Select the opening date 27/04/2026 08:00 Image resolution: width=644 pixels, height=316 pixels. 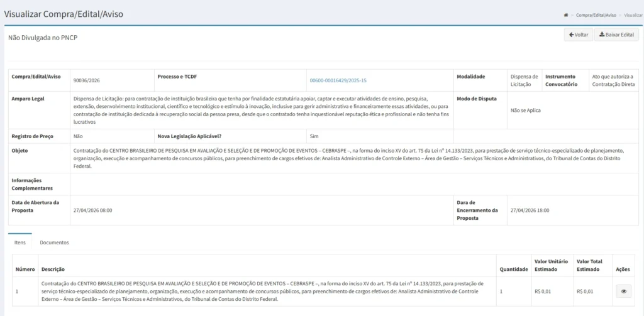(93, 210)
